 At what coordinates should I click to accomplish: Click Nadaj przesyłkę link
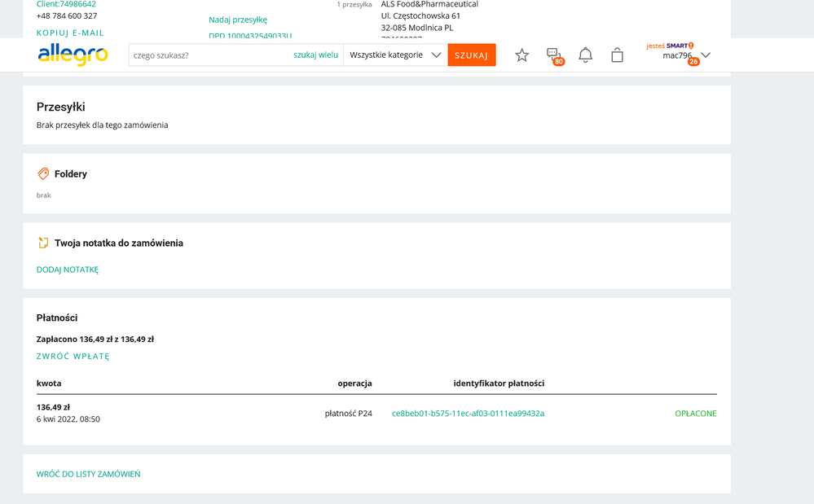pyautogui.click(x=237, y=20)
